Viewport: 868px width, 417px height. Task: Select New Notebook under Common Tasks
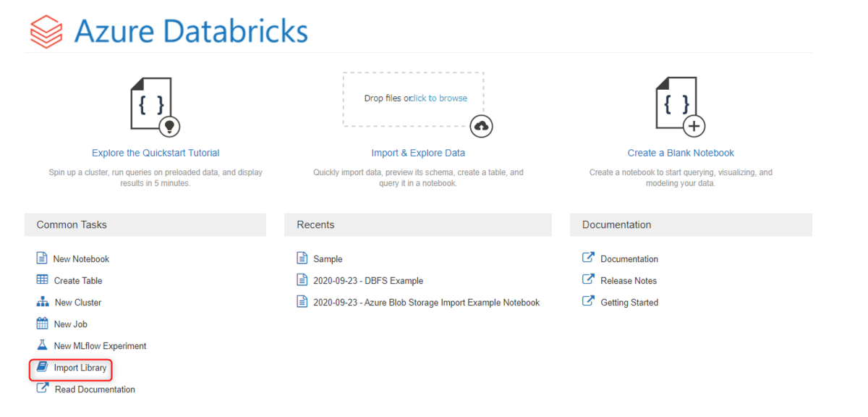pos(82,259)
